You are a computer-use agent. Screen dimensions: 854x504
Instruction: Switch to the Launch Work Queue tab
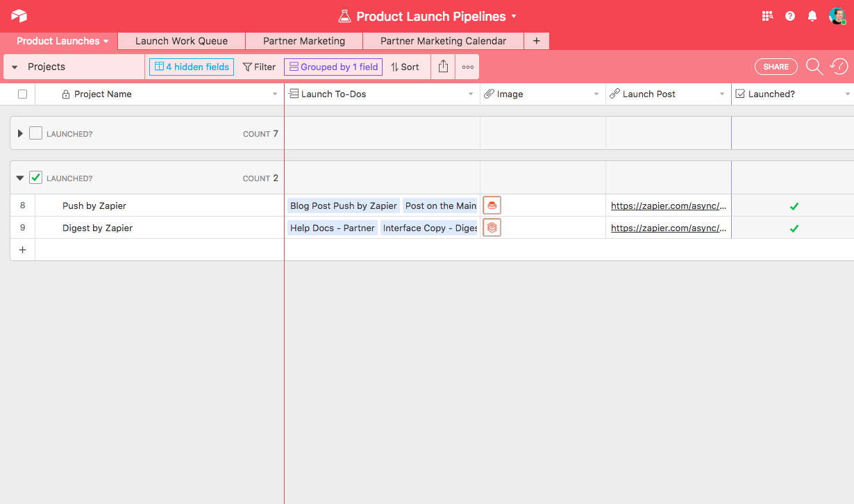(181, 41)
